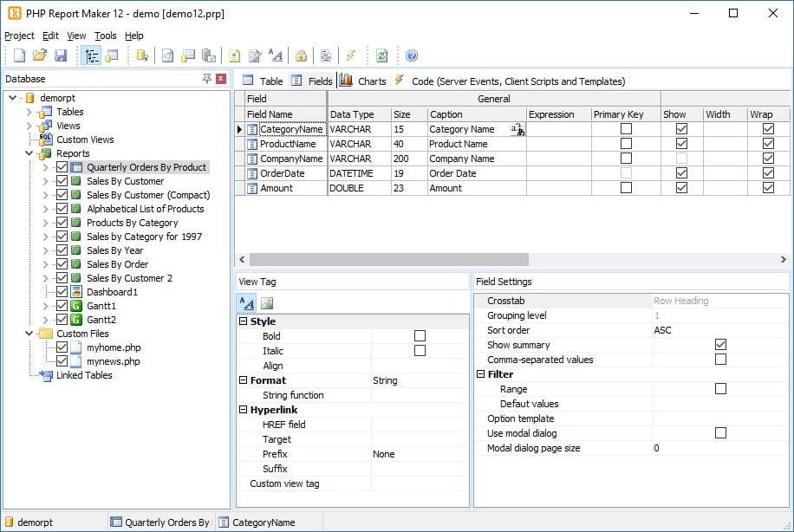794x532 pixels.
Task: Open the Project menu
Action: pyautogui.click(x=19, y=36)
